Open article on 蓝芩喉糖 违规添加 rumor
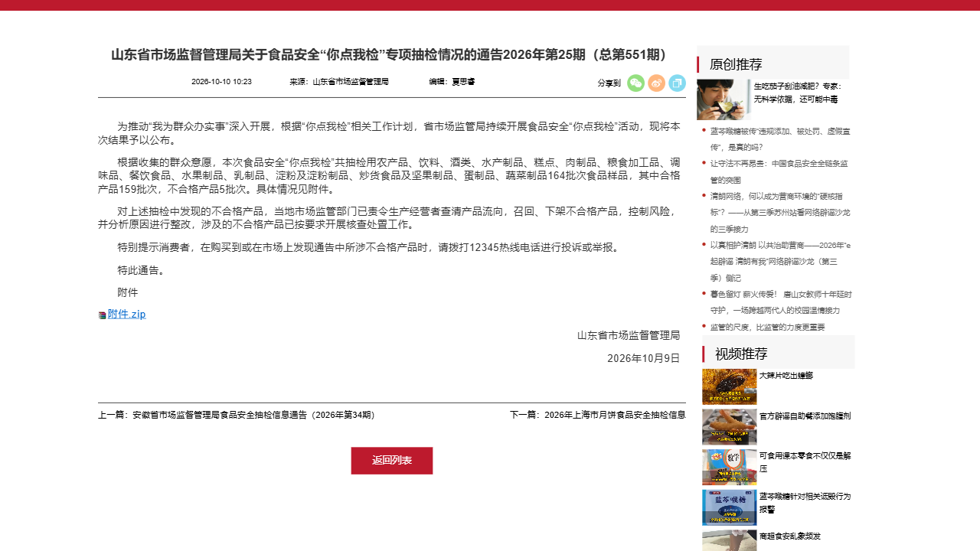 [780, 139]
